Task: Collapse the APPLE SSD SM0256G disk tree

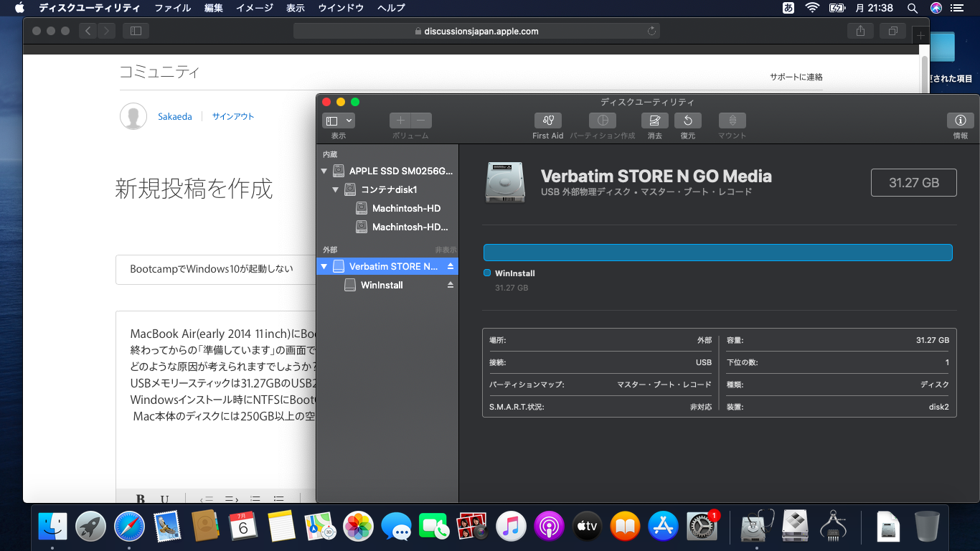Action: point(324,171)
